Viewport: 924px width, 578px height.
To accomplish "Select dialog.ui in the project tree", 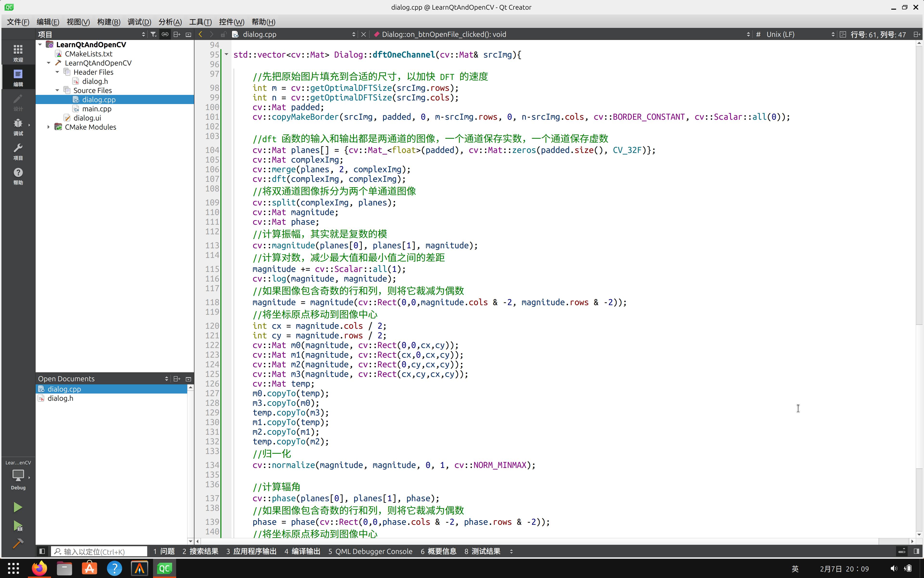I will pyautogui.click(x=87, y=118).
